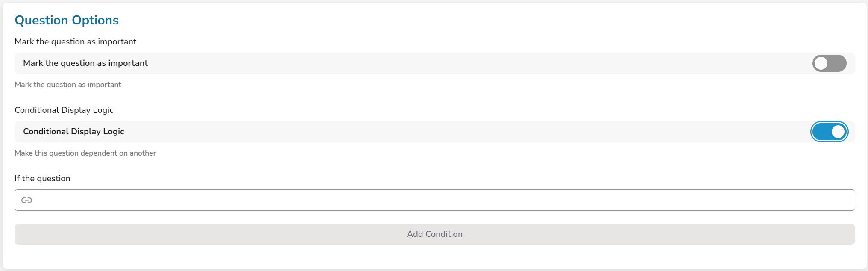
Task: Click the Conditional Display Logic row label
Action: coord(73,131)
